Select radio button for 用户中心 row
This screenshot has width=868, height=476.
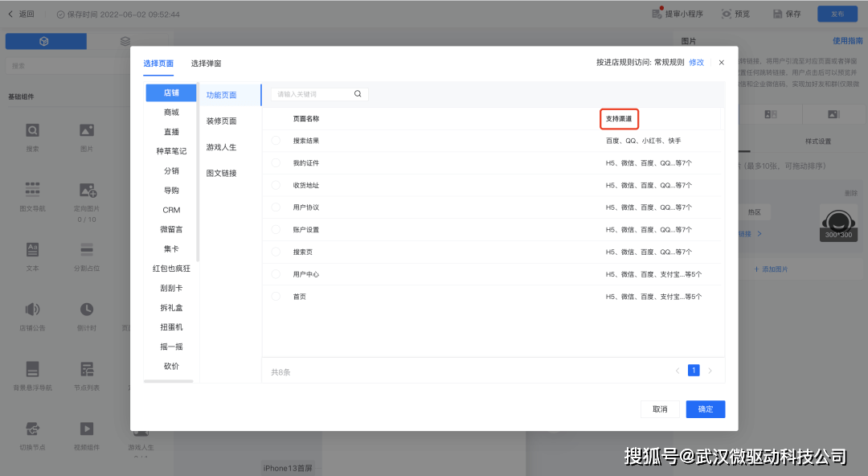pyautogui.click(x=276, y=274)
